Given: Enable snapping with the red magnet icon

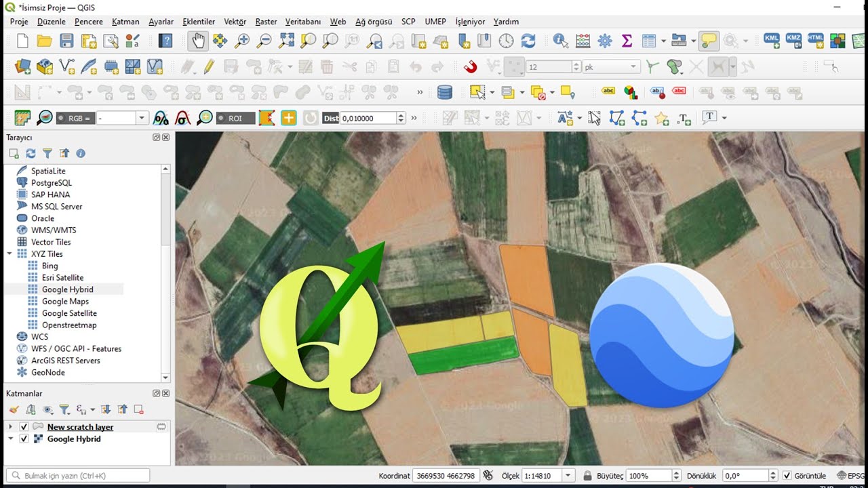Looking at the screenshot, I should [470, 67].
